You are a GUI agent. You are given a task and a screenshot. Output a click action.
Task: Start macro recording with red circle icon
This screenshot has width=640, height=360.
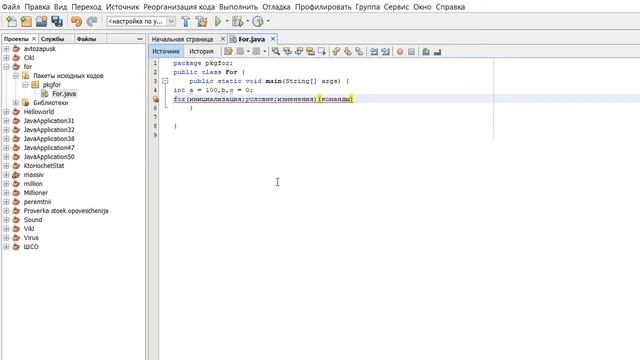(x=400, y=51)
